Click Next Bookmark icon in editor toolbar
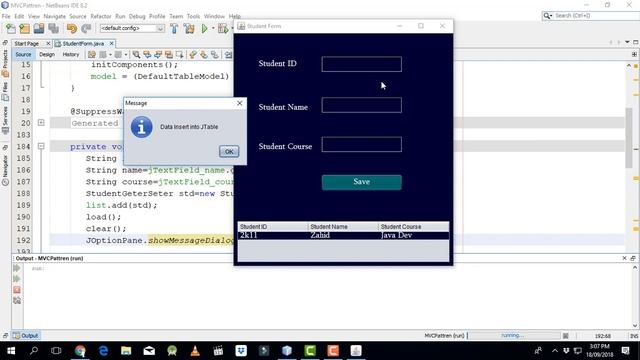 point(204,54)
